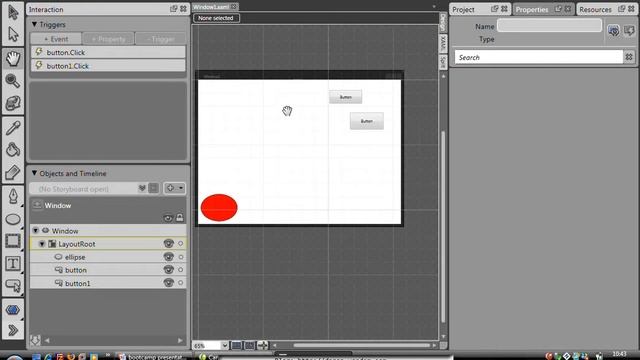The height and width of the screenshot is (360, 640).
Task: Select the Button control tool
Action: [13, 285]
